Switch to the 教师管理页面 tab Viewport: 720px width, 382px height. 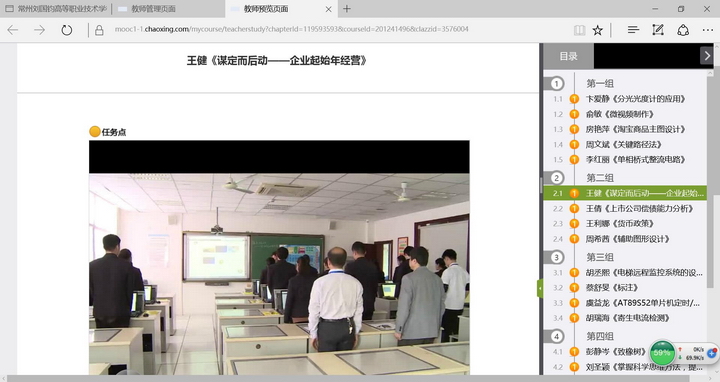[153, 9]
